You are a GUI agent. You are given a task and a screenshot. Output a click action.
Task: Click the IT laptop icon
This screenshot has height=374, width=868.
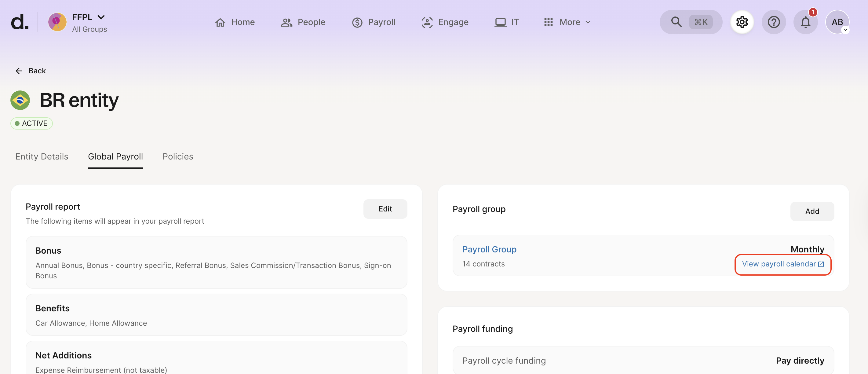coord(500,22)
